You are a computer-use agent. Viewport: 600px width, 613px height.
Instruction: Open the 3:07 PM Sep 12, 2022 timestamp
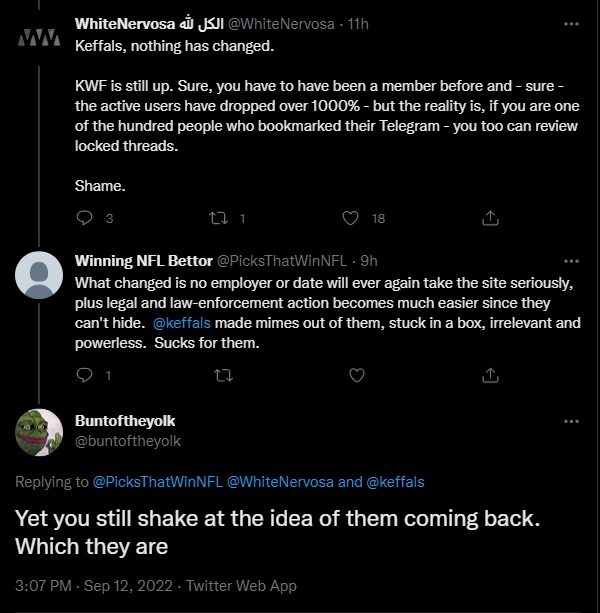pyautogui.click(x=94, y=586)
